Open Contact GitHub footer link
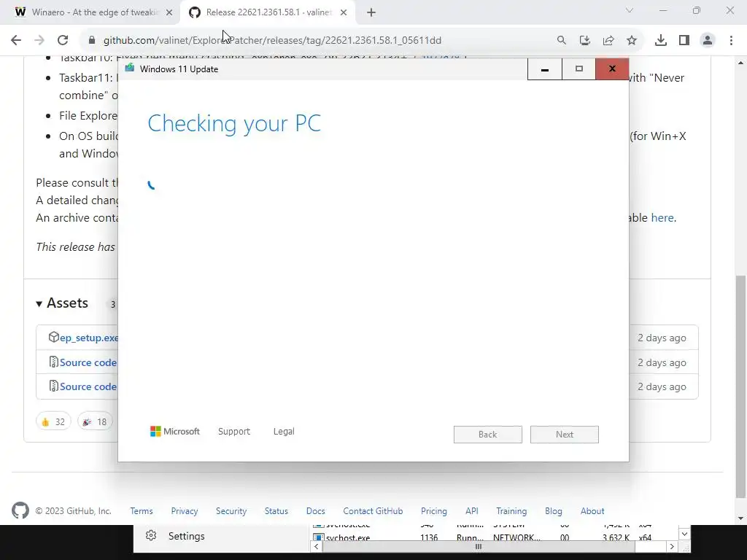 coord(373,511)
